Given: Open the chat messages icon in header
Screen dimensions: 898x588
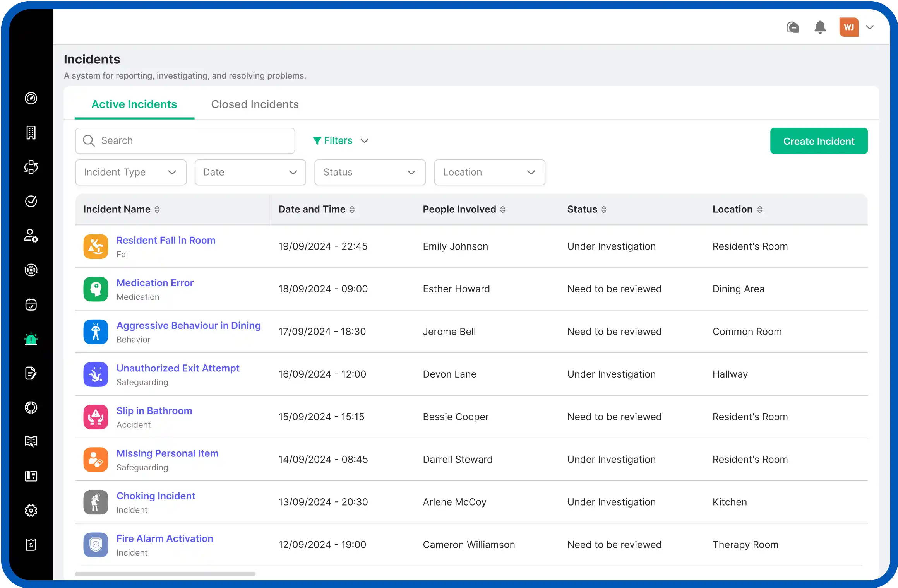Looking at the screenshot, I should [x=793, y=27].
